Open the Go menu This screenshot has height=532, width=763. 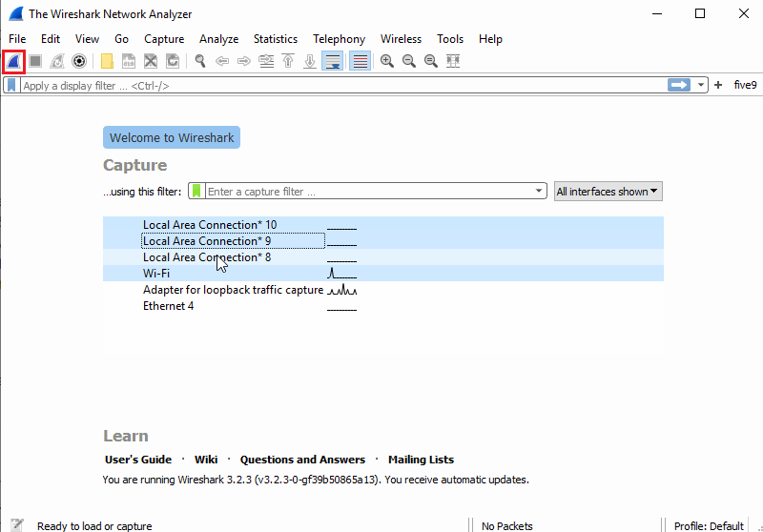click(x=122, y=39)
